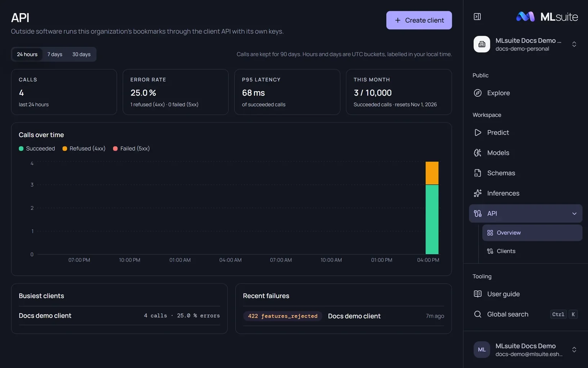Image resolution: width=588 pixels, height=368 pixels.
Task: Open the organization switcher chevrons
Action: pos(574,44)
